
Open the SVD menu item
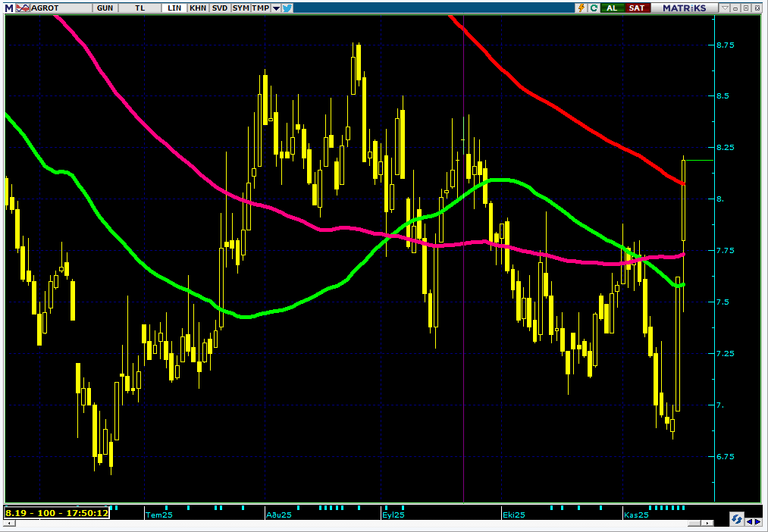[219, 8]
